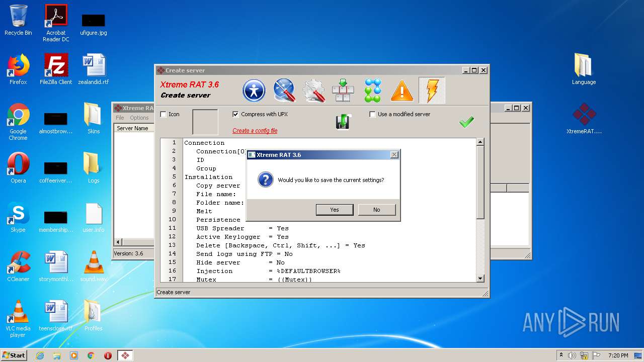Click the scroll up arrow of settings list

pos(480,142)
